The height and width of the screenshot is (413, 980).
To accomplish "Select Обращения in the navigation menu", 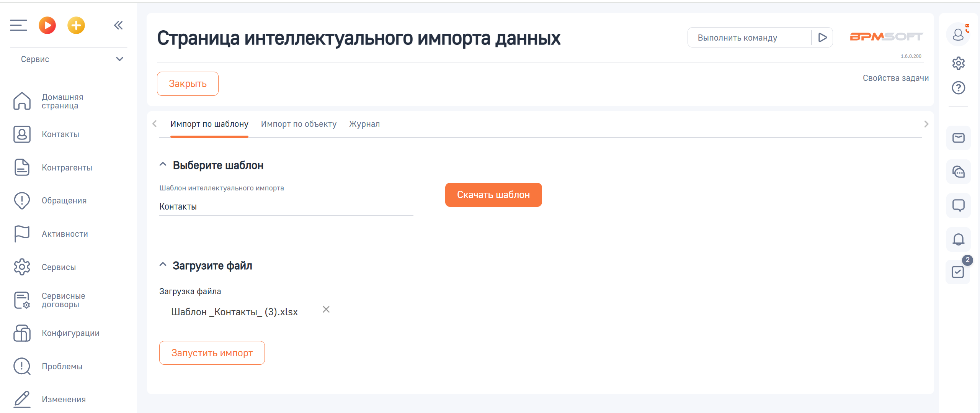I will 64,200.
